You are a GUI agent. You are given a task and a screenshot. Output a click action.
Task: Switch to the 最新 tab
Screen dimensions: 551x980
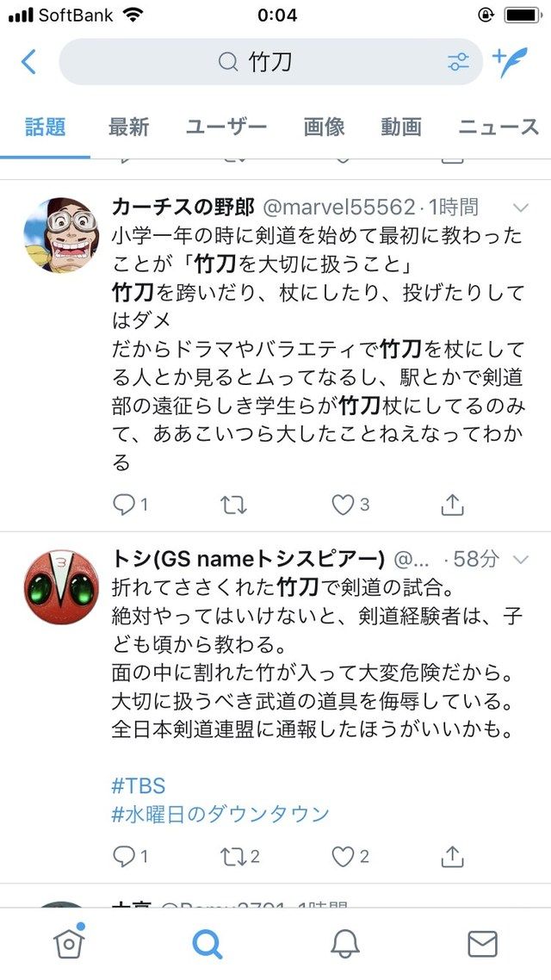[128, 127]
